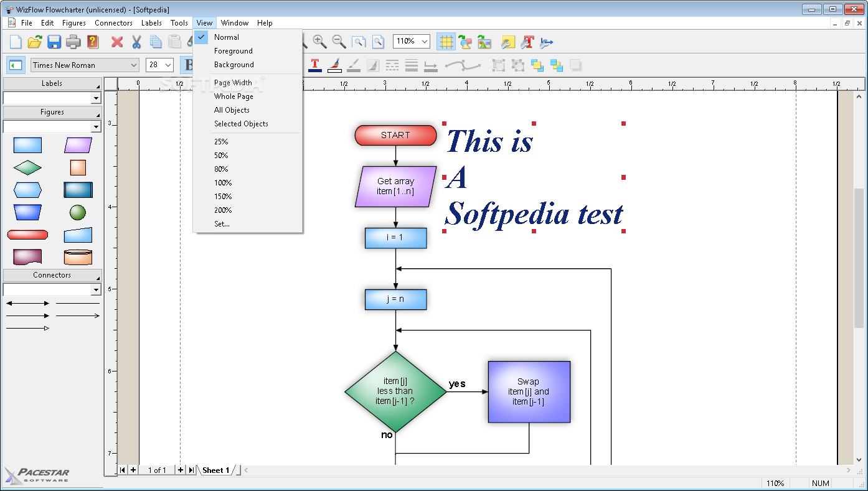Click the 110% status bar zoom value

pos(775,484)
